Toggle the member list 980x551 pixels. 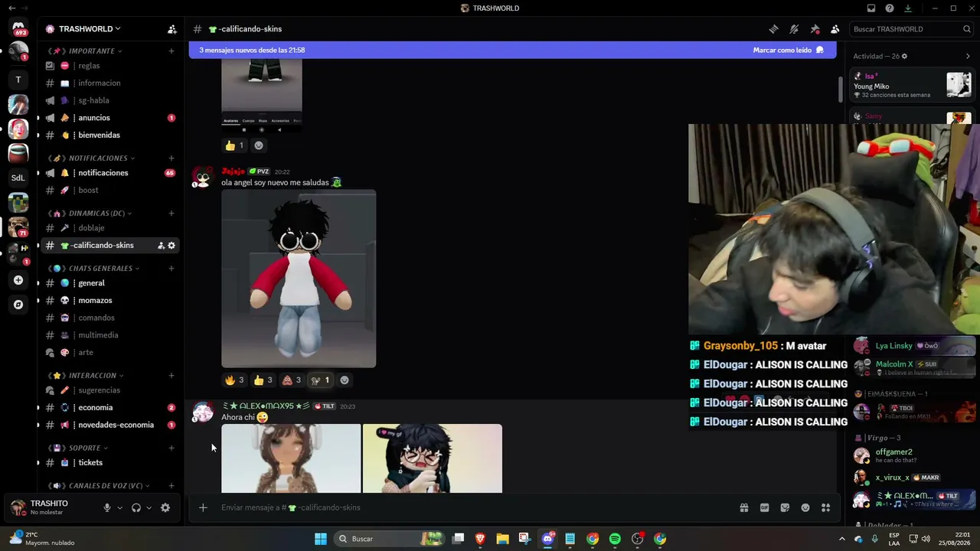pyautogui.click(x=835, y=29)
